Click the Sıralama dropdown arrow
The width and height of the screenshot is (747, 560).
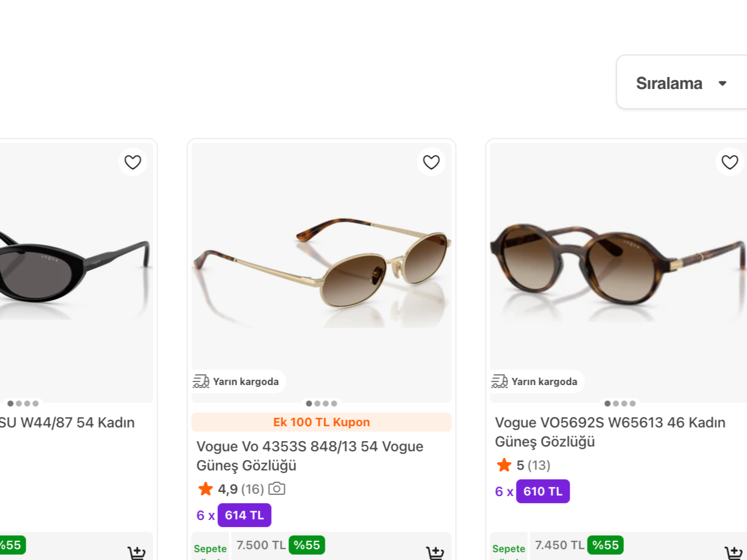click(723, 83)
